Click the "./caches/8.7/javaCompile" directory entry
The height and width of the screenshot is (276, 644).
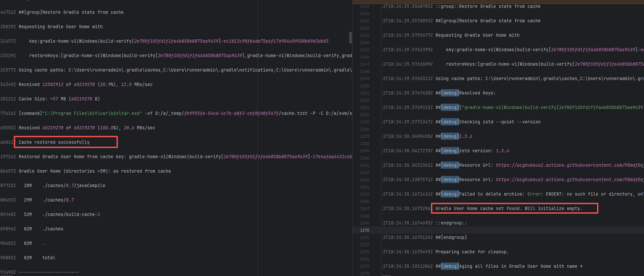point(74,185)
